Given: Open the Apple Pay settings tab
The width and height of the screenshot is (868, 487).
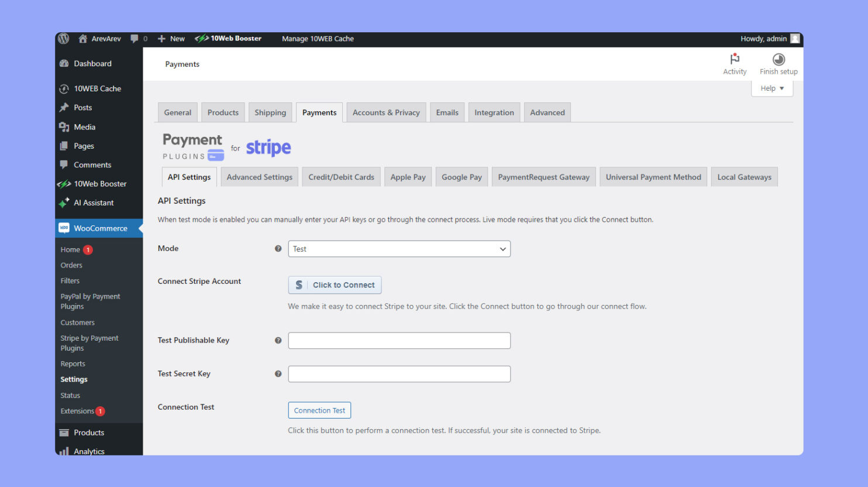Looking at the screenshot, I should [408, 176].
